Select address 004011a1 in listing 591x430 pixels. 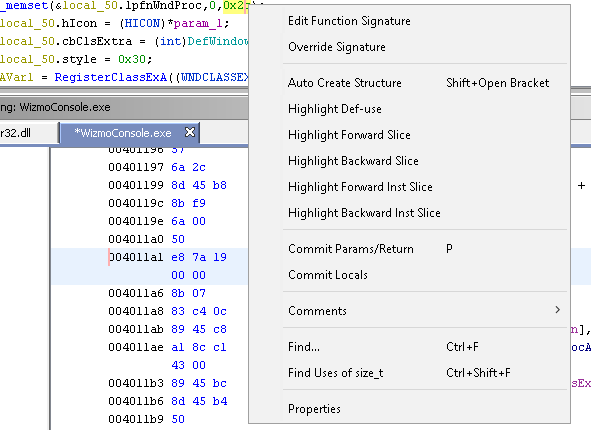point(136,257)
